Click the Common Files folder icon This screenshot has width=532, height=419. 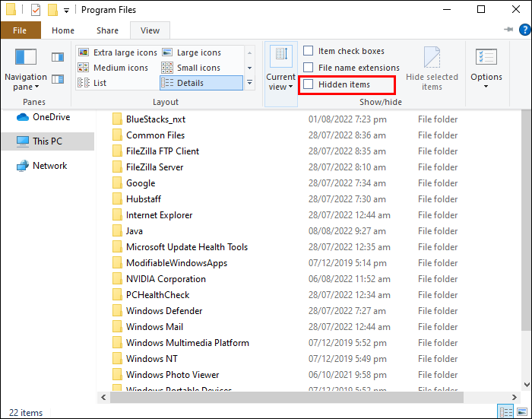pos(117,135)
